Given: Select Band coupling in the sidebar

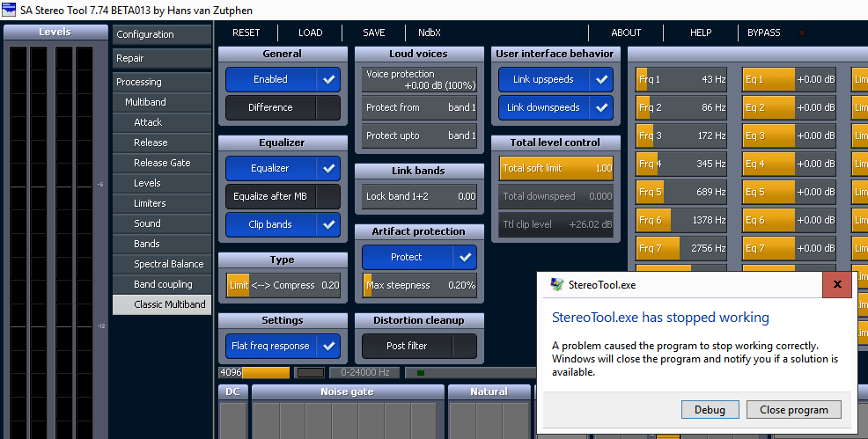Looking at the screenshot, I should coord(162,284).
